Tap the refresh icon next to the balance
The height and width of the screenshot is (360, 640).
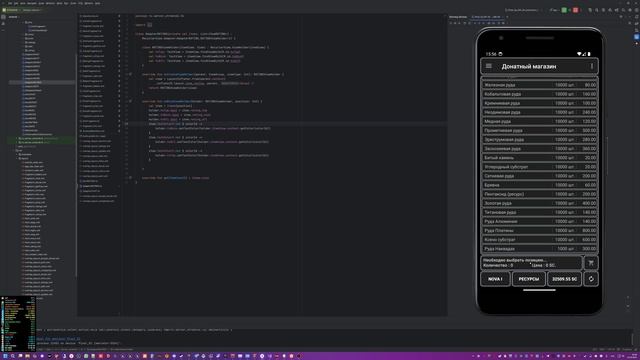click(591, 279)
